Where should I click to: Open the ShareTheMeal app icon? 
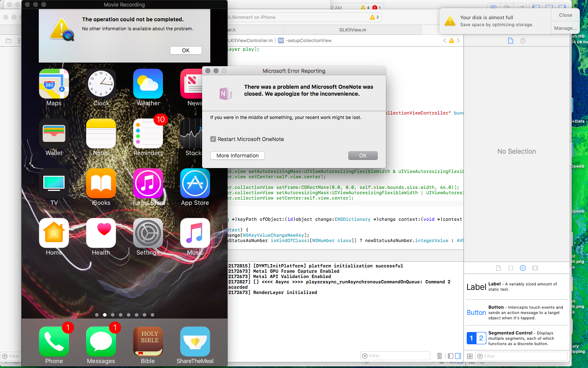coord(195,342)
